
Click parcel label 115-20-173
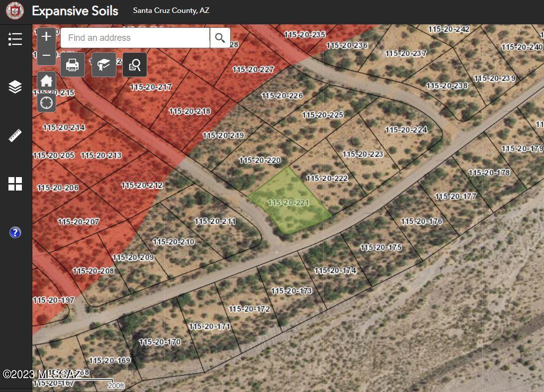291,291
